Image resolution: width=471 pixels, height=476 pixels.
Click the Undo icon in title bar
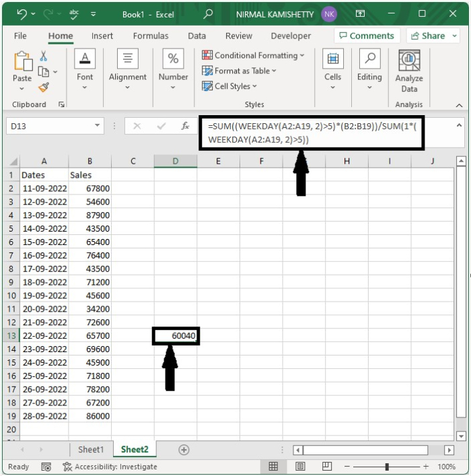tap(22, 14)
